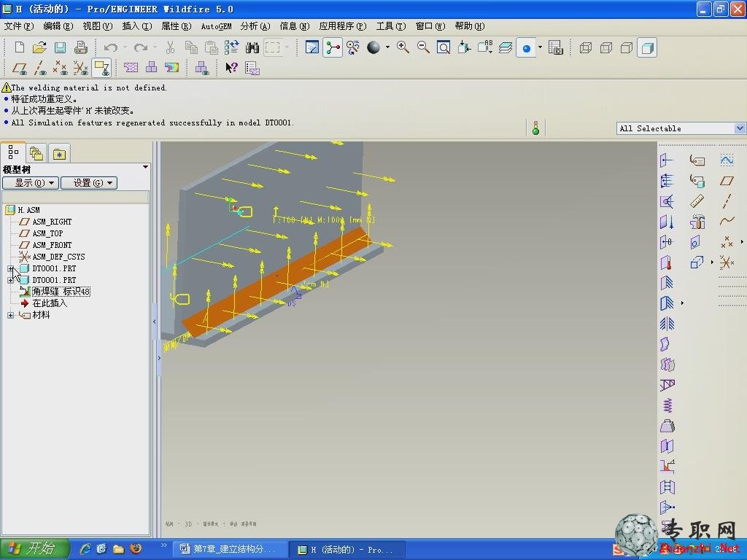Switch to the 第7章 document in taskbar

229,549
